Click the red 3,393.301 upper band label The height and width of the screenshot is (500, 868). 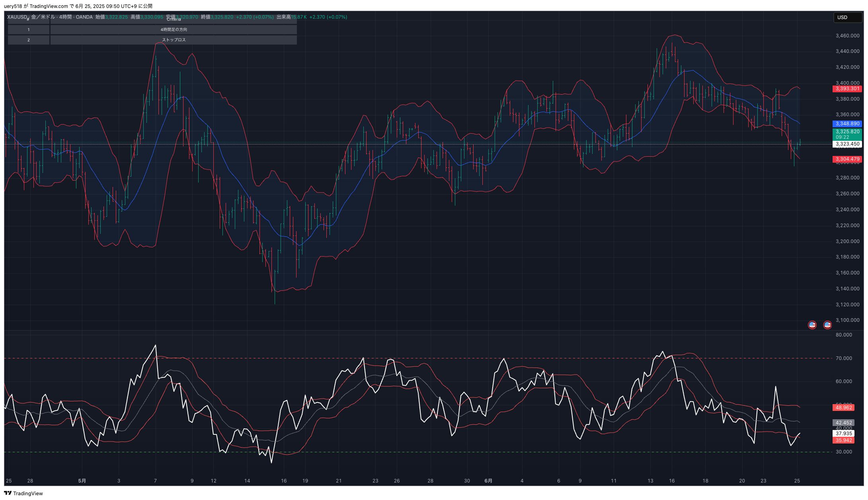847,89
